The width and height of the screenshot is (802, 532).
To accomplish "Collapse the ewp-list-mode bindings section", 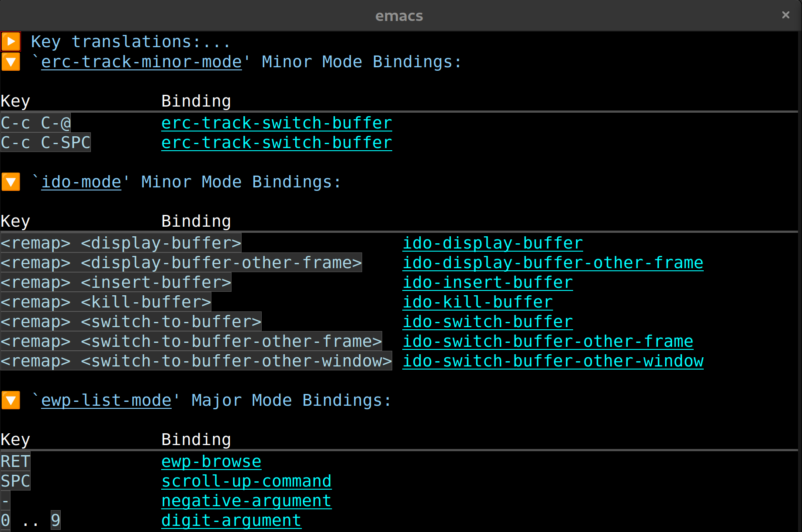I will tap(11, 400).
